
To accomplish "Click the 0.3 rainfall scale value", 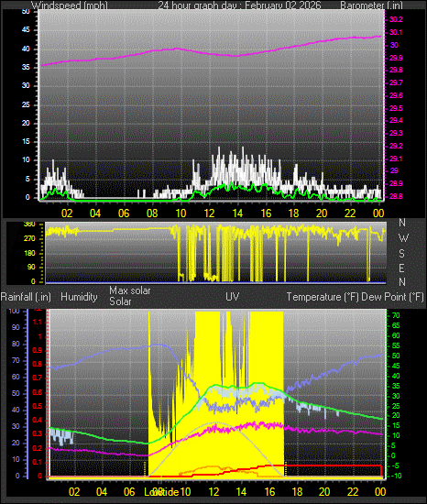I will [38, 434].
